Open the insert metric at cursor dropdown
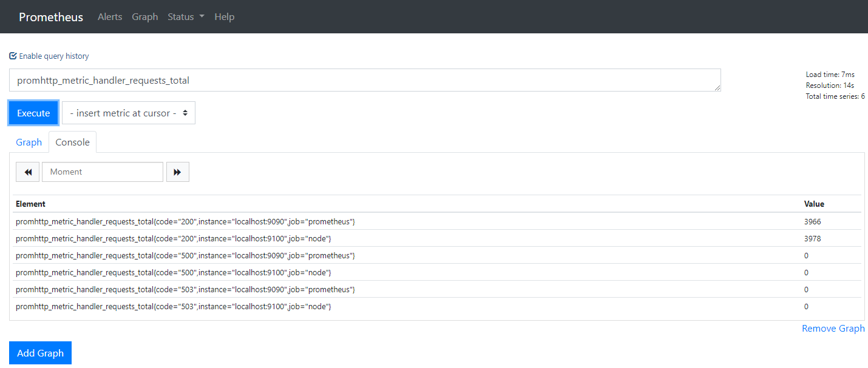The width and height of the screenshot is (868, 368). (129, 113)
